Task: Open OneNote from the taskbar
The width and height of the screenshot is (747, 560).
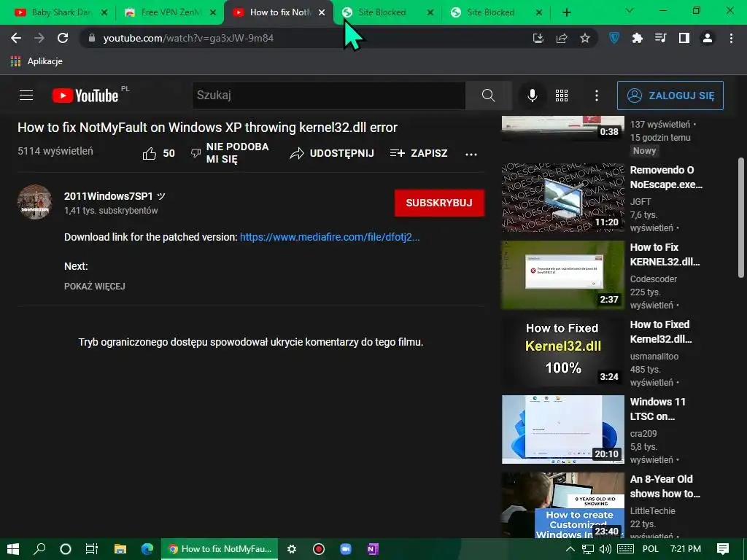Action: coord(373,549)
